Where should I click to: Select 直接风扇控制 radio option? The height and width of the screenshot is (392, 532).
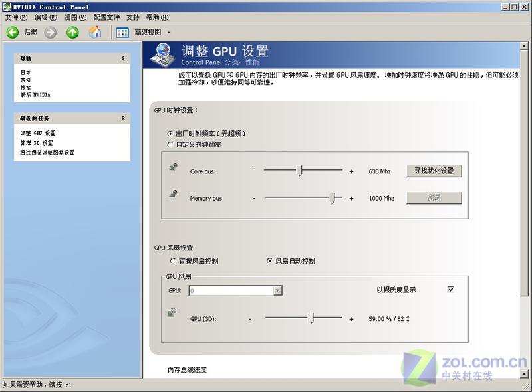[x=173, y=261]
